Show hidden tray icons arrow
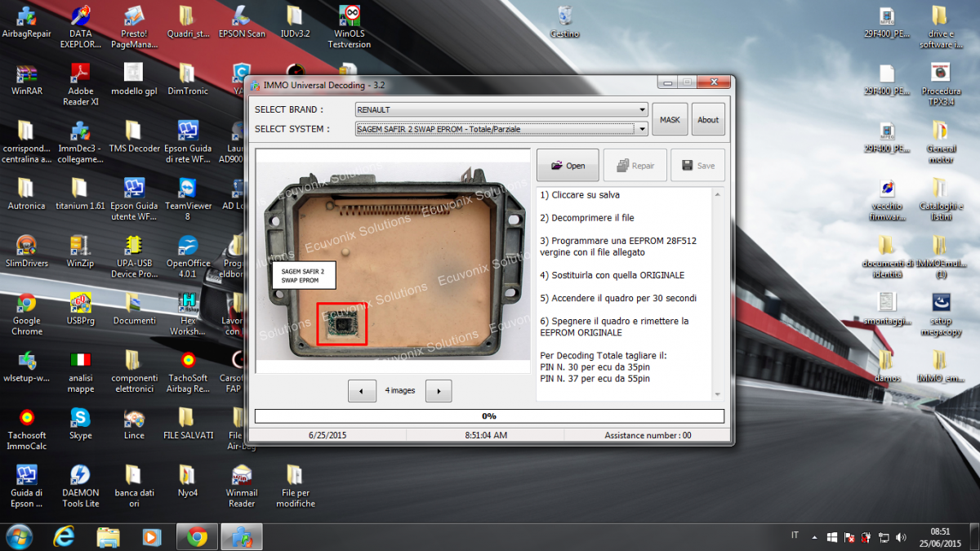 pos(813,537)
